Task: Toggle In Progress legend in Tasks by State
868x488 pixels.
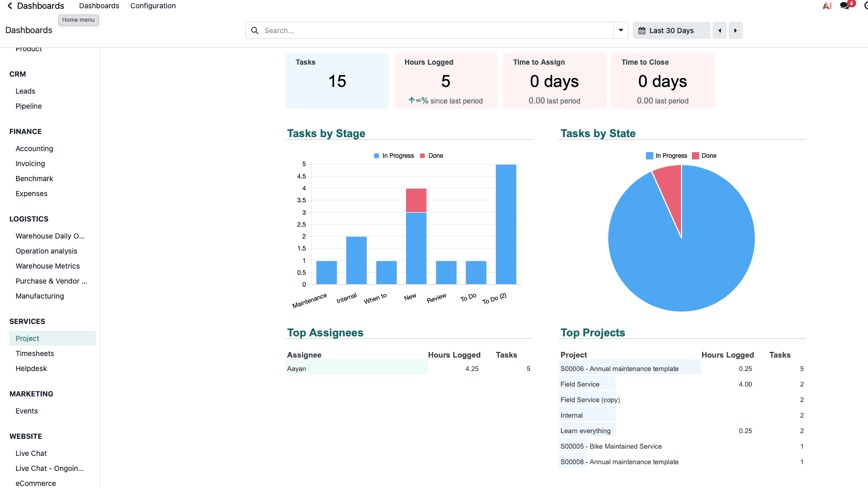Action: pos(667,156)
